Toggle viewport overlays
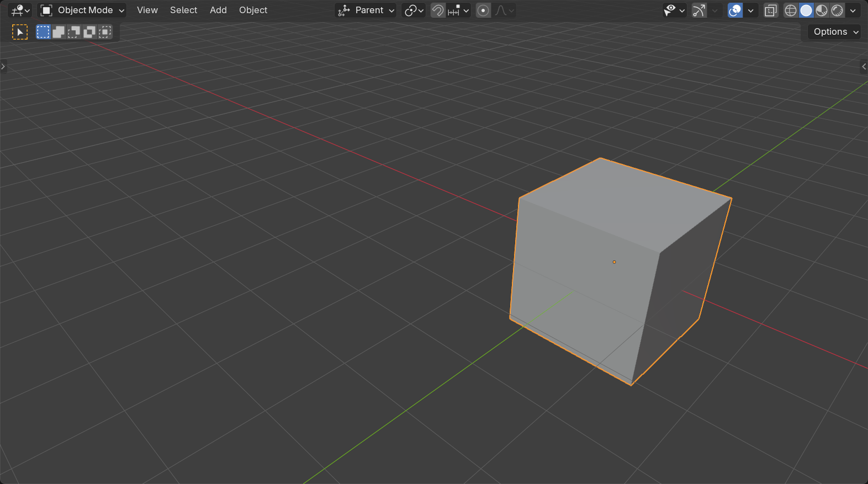This screenshot has height=484, width=868. (x=735, y=10)
